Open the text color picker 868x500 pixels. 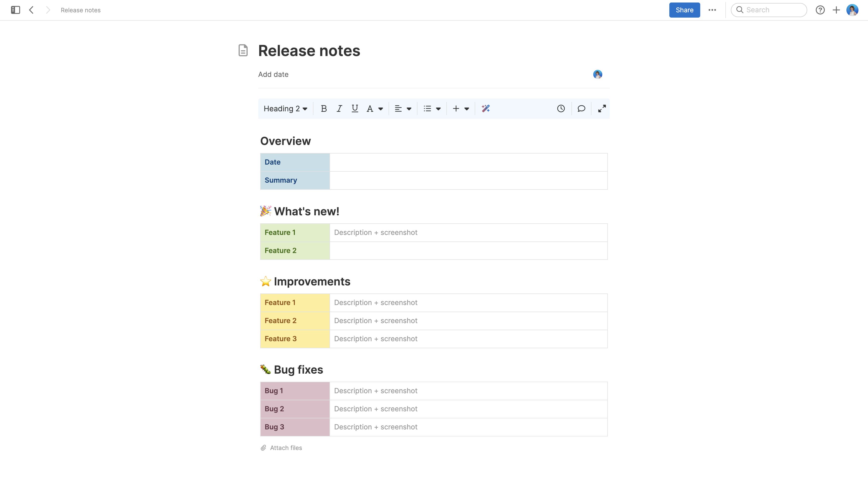tap(374, 109)
